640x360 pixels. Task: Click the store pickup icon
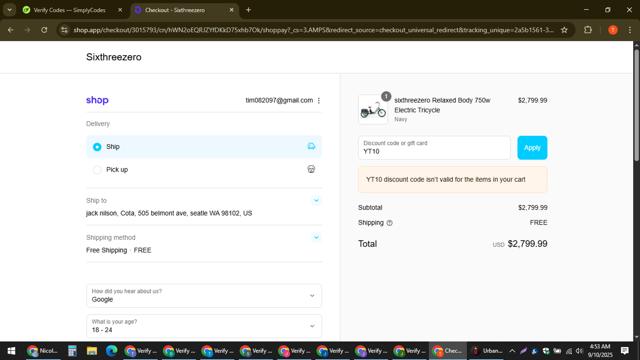(311, 169)
